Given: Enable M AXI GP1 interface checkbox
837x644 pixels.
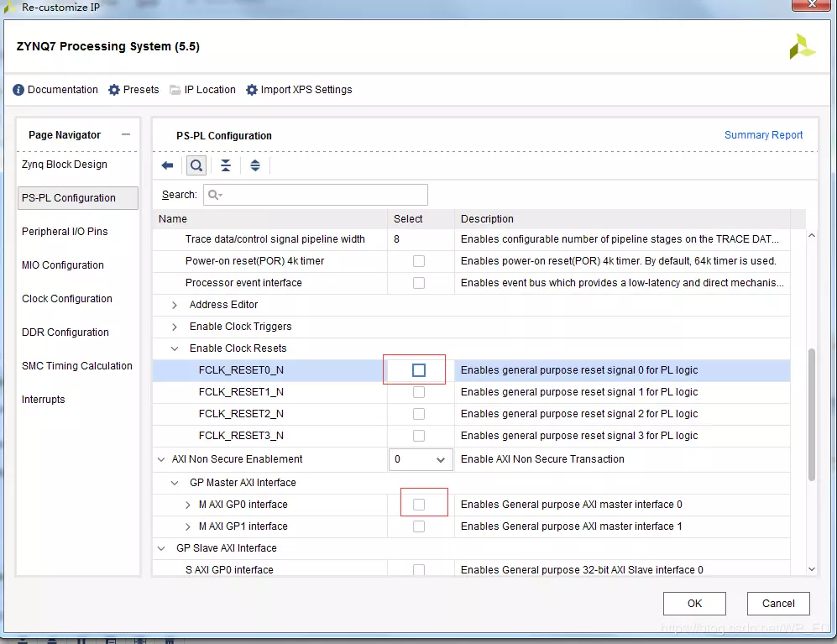Looking at the screenshot, I should (x=419, y=526).
